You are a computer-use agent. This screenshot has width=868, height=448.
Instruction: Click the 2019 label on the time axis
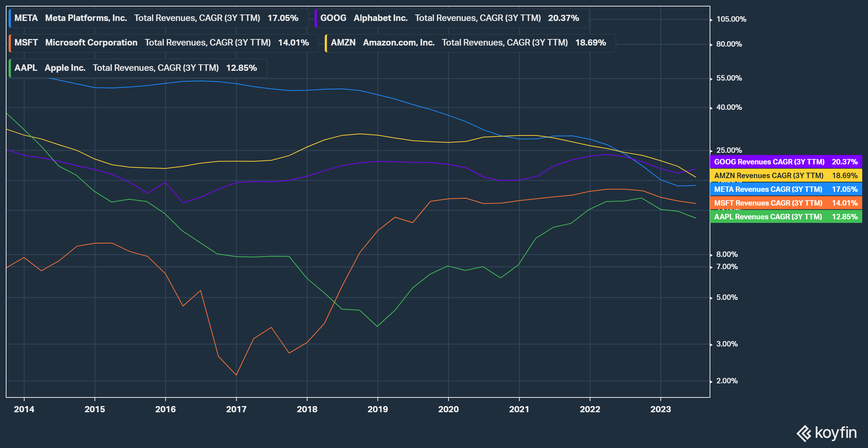coord(378,409)
